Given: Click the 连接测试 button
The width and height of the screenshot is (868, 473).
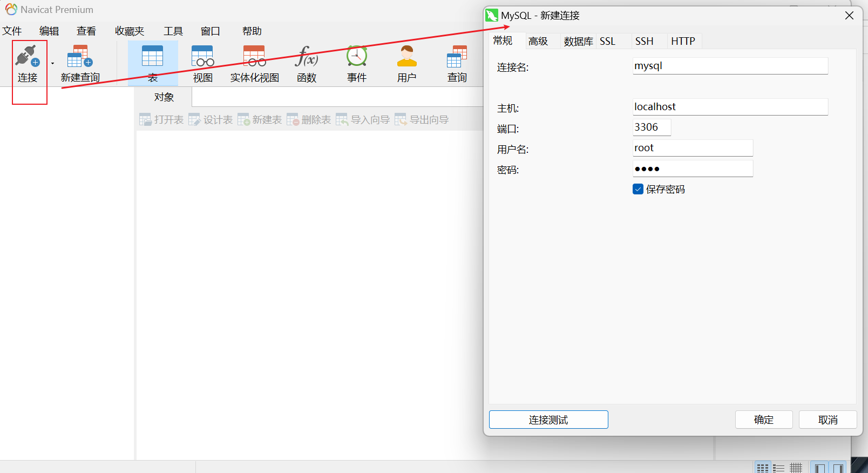Looking at the screenshot, I should click(548, 420).
